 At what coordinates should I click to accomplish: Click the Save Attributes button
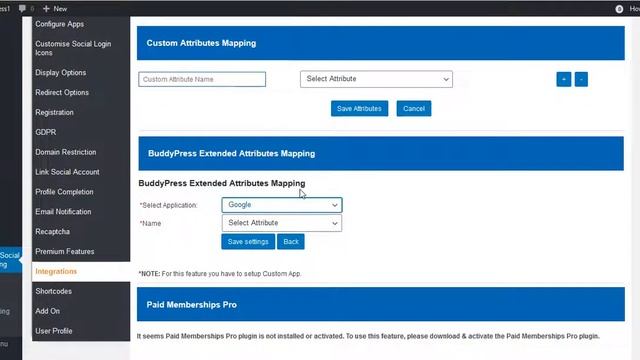359,109
